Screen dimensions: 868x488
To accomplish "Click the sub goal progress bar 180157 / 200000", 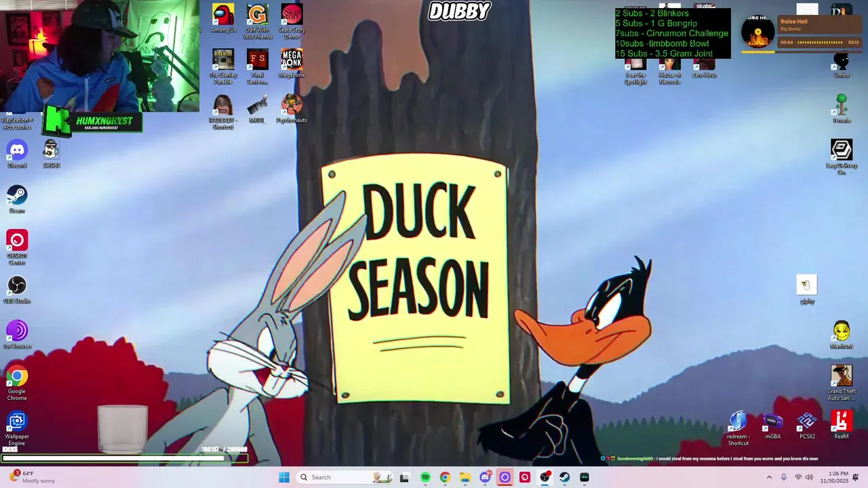I will coord(125,458).
